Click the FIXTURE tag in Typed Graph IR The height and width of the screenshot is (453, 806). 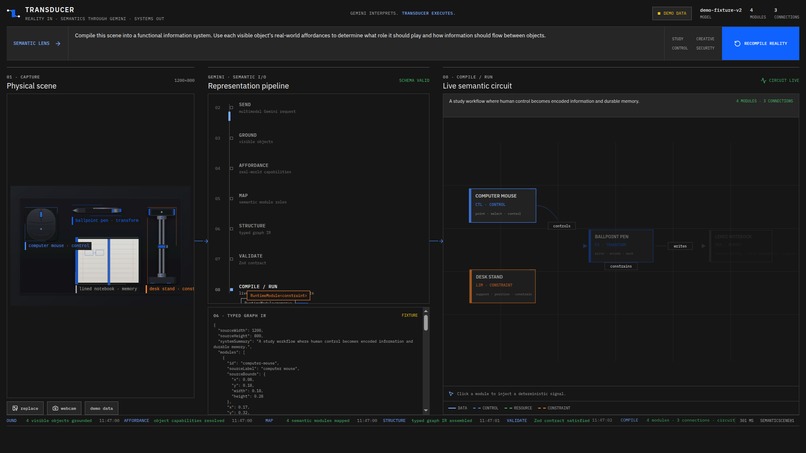click(x=410, y=315)
